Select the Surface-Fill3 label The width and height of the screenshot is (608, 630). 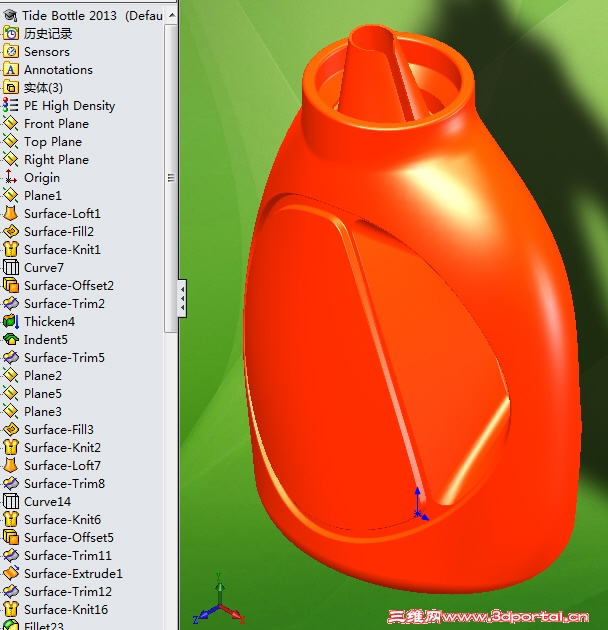(59, 430)
